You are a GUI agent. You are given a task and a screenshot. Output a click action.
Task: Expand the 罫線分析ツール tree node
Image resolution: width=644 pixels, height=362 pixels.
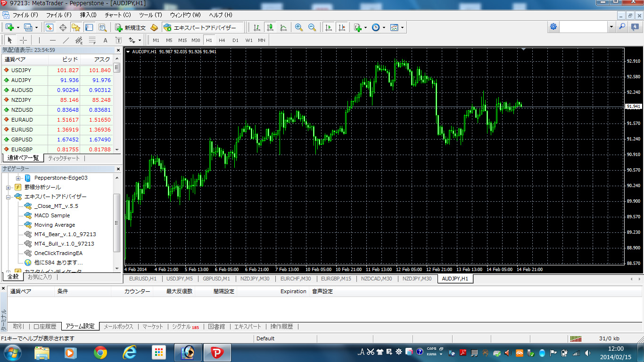[8, 187]
